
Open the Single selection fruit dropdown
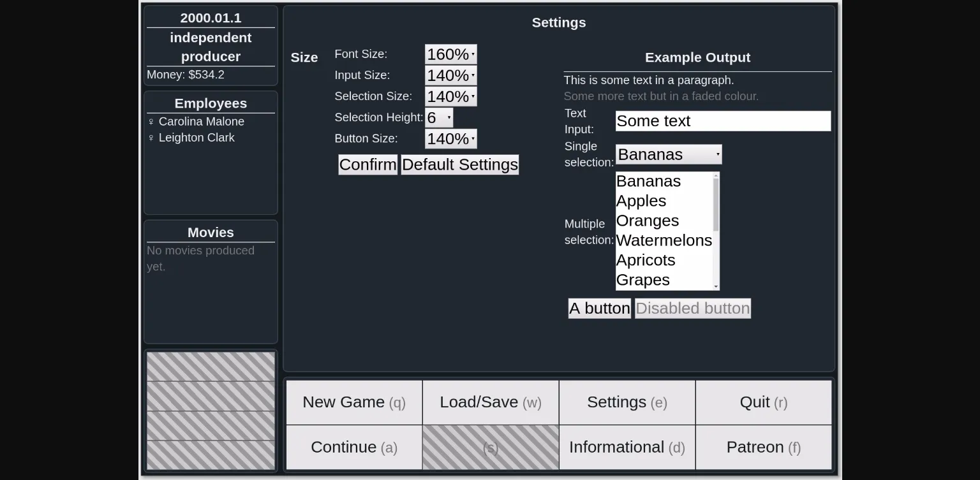[x=667, y=154]
